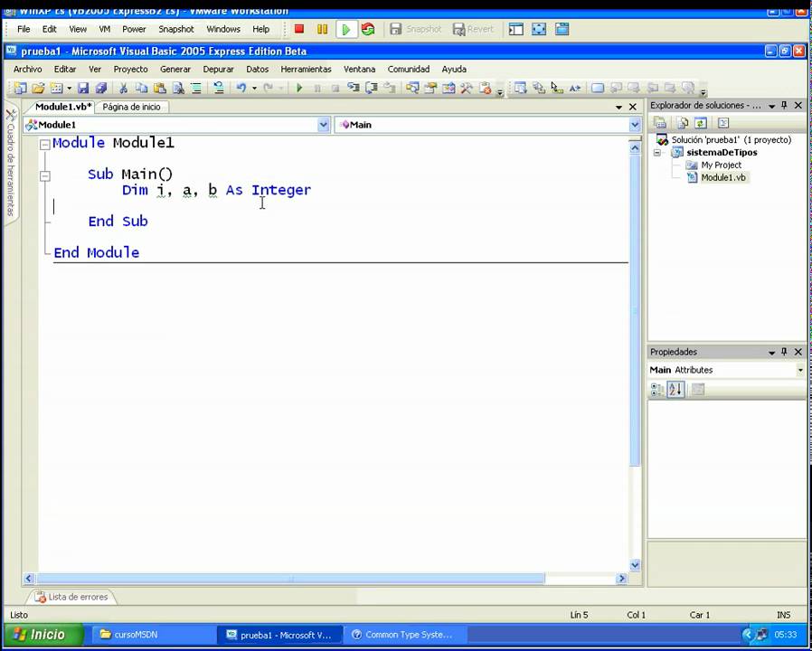Viewport: 812px width, 651px height.
Task: Open the VMware Snapshot menu
Action: point(176,29)
